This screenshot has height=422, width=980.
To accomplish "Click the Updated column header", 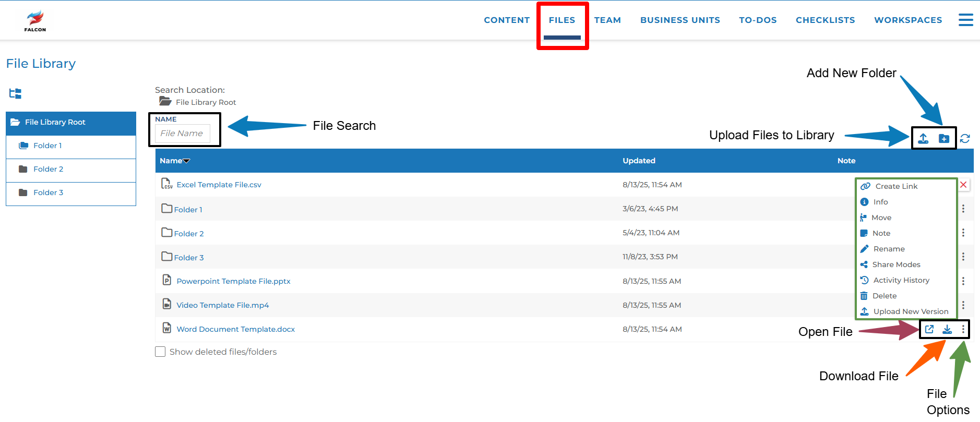I will coord(639,161).
